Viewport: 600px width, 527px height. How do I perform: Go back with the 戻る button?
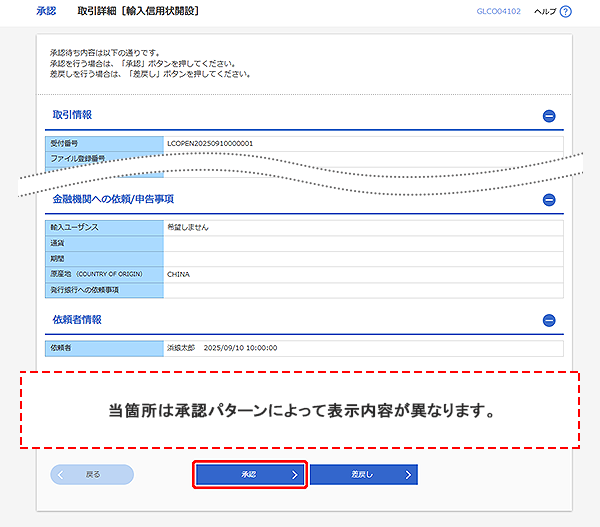pos(92,475)
